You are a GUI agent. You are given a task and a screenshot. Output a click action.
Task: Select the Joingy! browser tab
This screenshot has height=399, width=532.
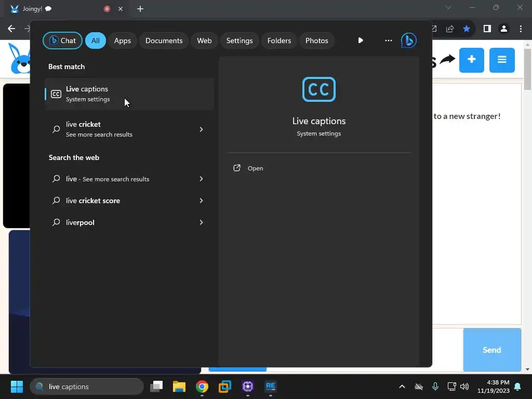click(x=66, y=9)
